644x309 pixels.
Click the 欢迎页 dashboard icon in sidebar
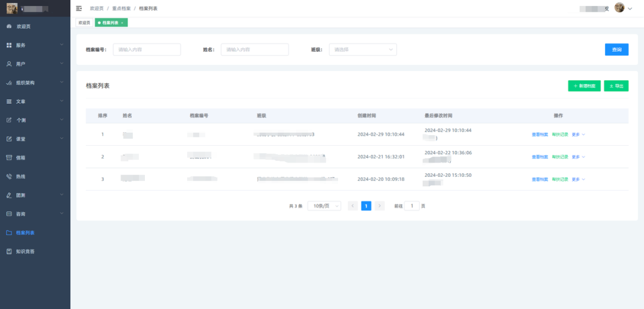[9, 26]
